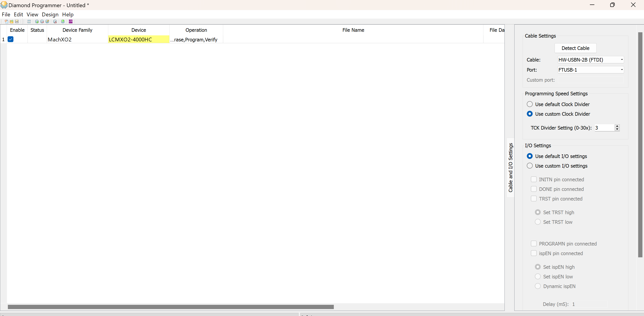Click the Device Family column header
This screenshot has width=644, height=316.
click(77, 30)
